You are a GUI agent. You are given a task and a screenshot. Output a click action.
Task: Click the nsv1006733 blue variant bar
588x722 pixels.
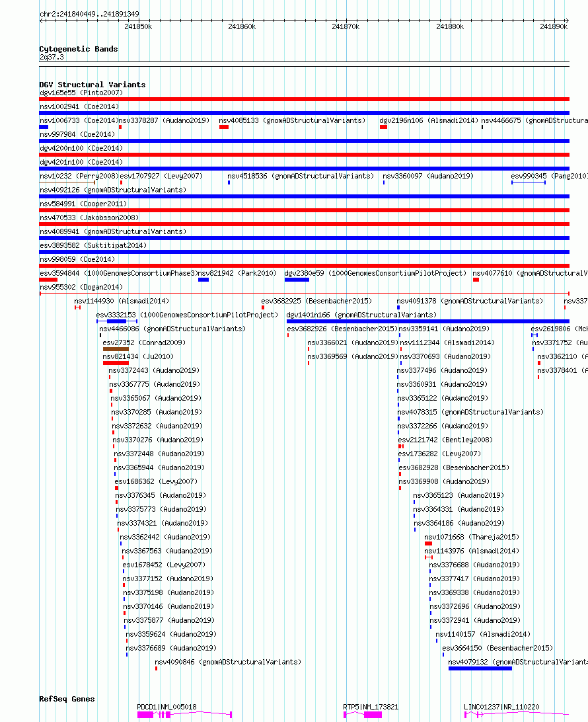pos(44,127)
